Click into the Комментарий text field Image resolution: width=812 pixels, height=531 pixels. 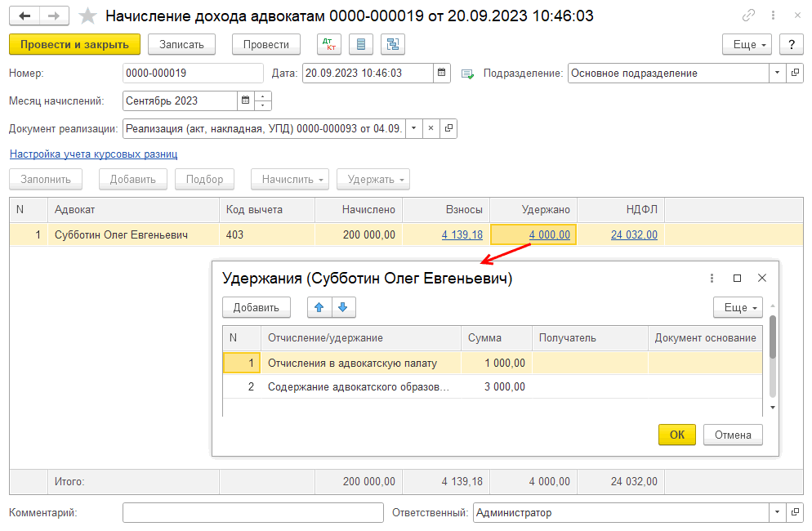point(252,512)
